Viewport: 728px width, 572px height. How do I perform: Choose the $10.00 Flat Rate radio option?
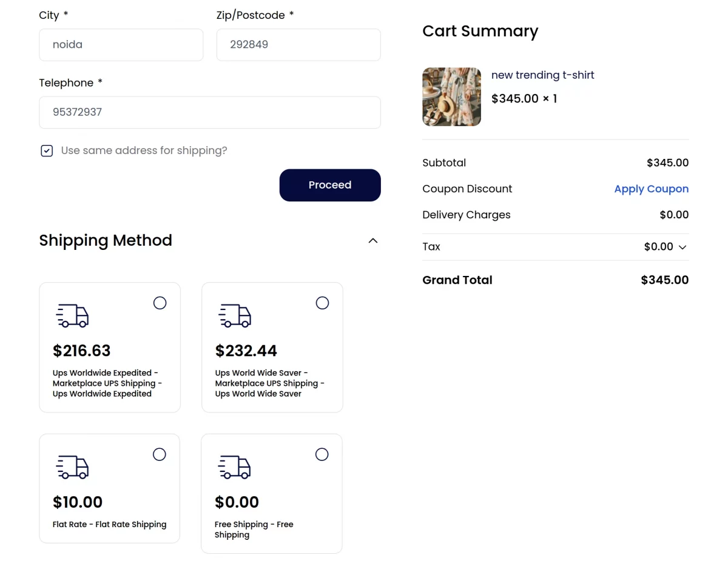coord(159,454)
